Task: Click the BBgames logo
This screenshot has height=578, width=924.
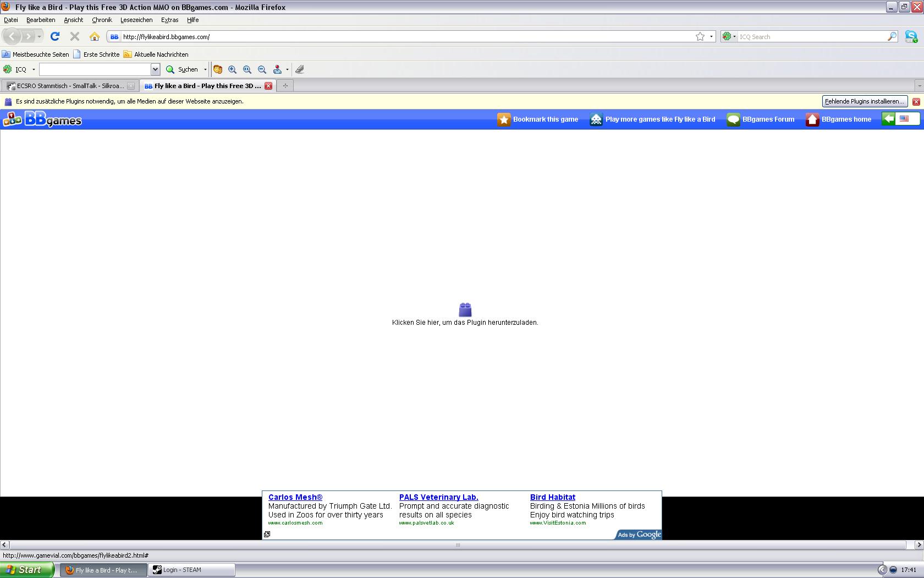Action: point(42,119)
